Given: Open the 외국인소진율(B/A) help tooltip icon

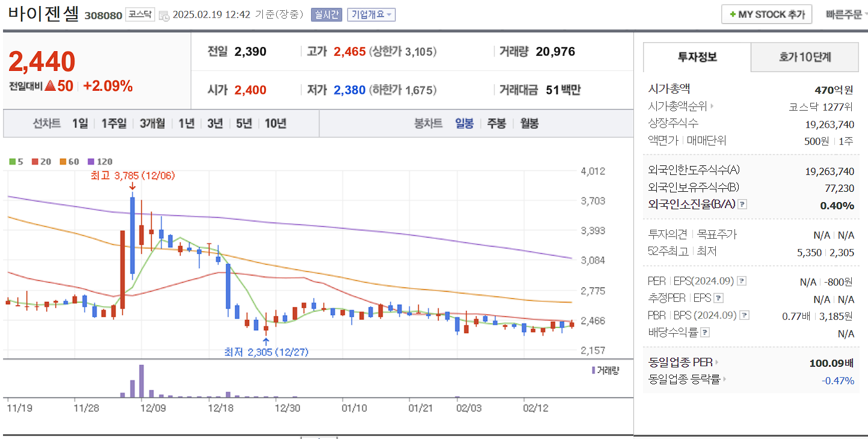Looking at the screenshot, I should (x=742, y=205).
